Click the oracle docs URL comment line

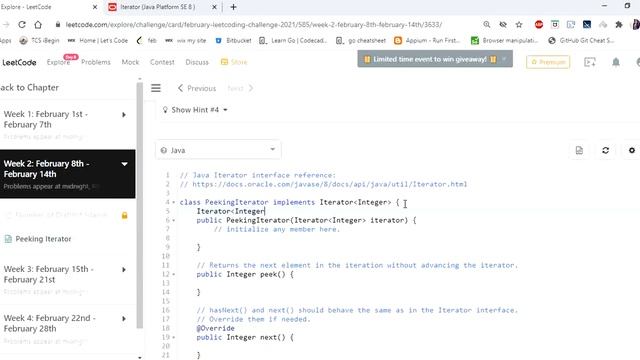coord(323,184)
